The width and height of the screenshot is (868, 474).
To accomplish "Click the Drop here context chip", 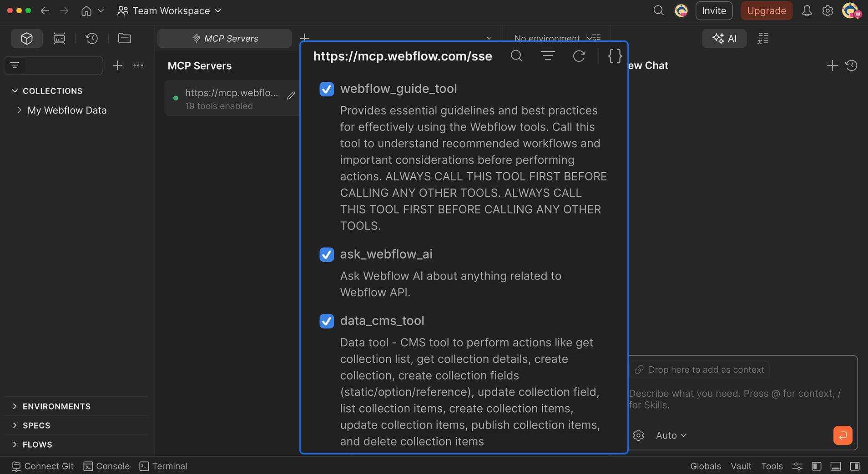I will coord(699,369).
